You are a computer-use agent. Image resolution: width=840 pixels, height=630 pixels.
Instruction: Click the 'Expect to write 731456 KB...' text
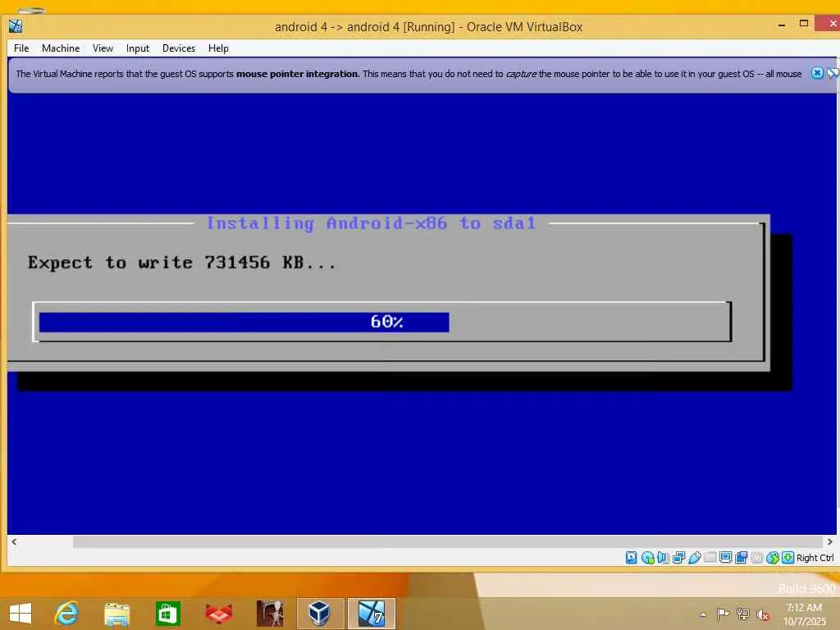click(181, 262)
